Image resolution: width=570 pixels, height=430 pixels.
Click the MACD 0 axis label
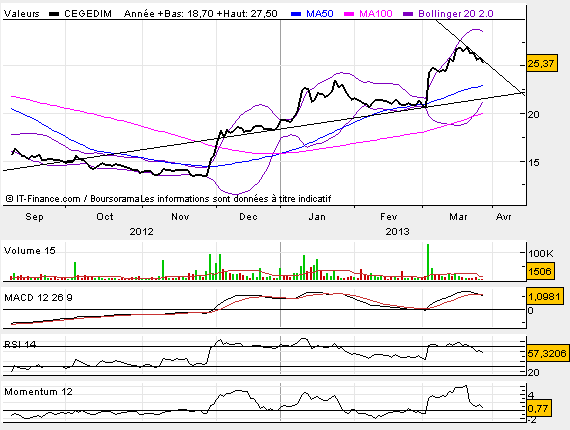click(530, 310)
